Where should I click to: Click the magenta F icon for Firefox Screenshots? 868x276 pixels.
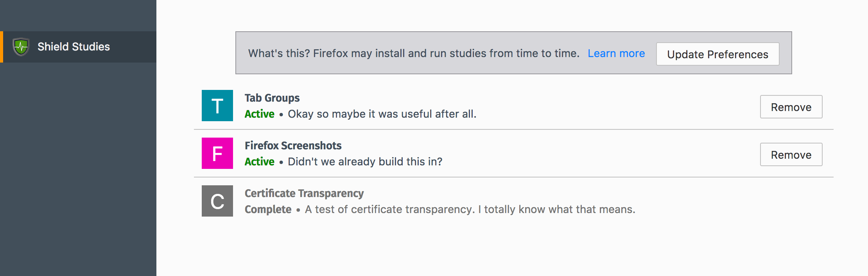(217, 153)
